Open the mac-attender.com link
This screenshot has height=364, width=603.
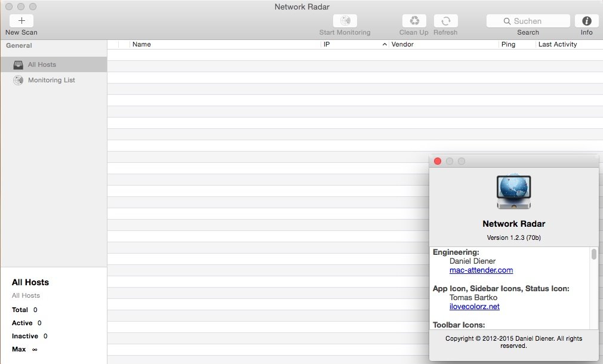click(x=481, y=270)
